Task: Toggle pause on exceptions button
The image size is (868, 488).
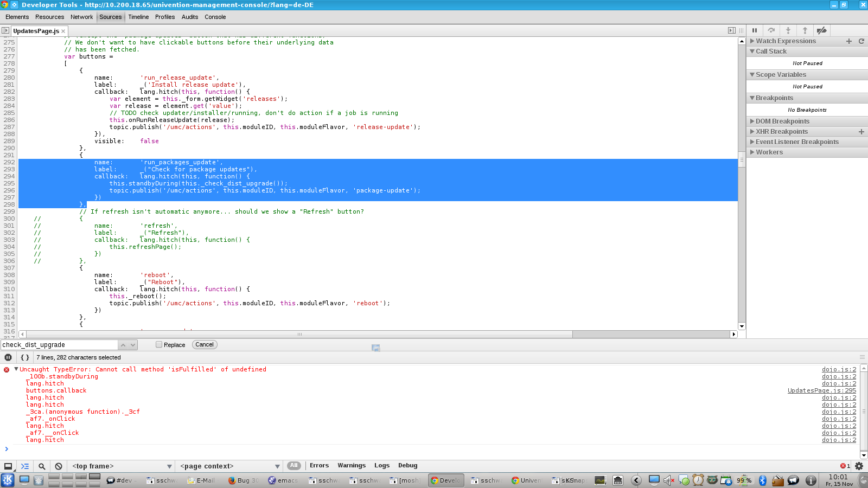Action: [8, 357]
